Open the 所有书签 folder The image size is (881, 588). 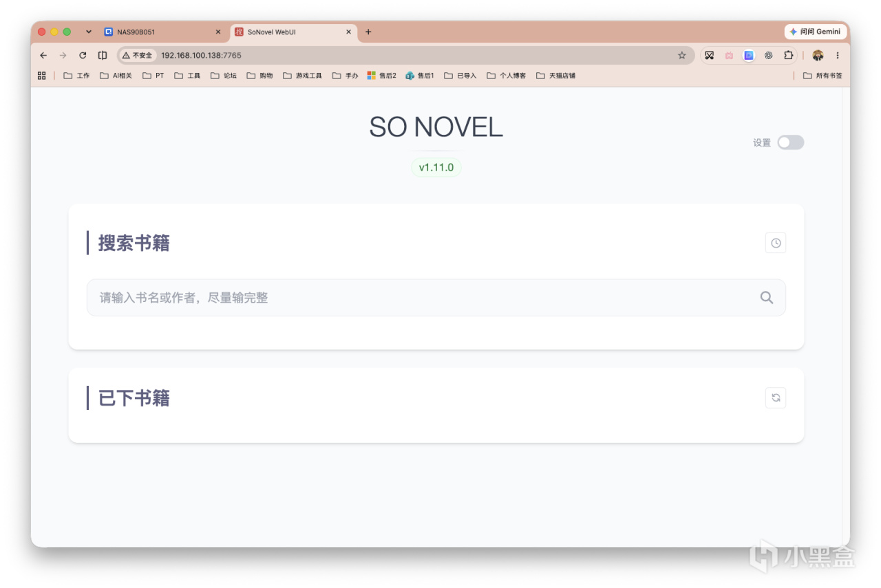pyautogui.click(x=822, y=76)
